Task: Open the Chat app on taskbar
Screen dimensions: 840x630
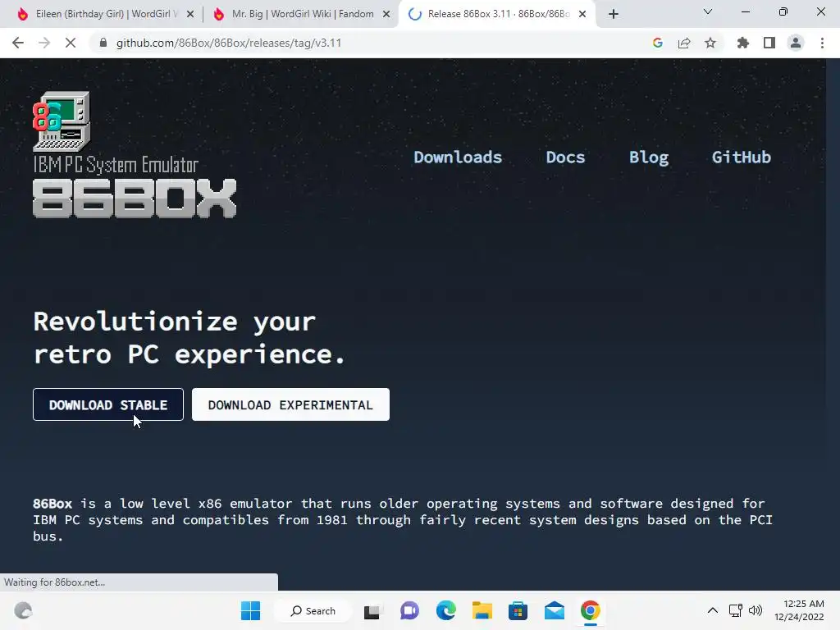Action: 409,610
